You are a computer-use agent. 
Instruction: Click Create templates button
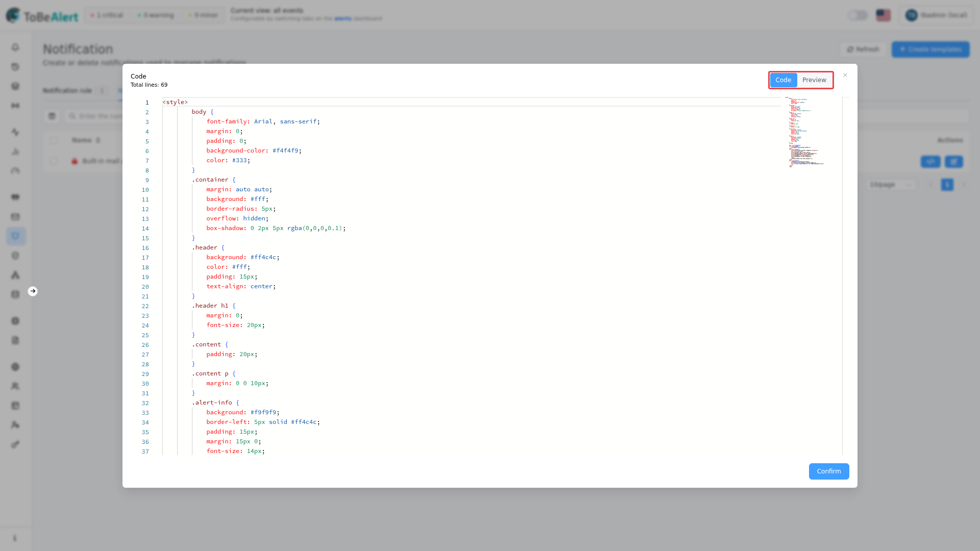click(x=930, y=49)
